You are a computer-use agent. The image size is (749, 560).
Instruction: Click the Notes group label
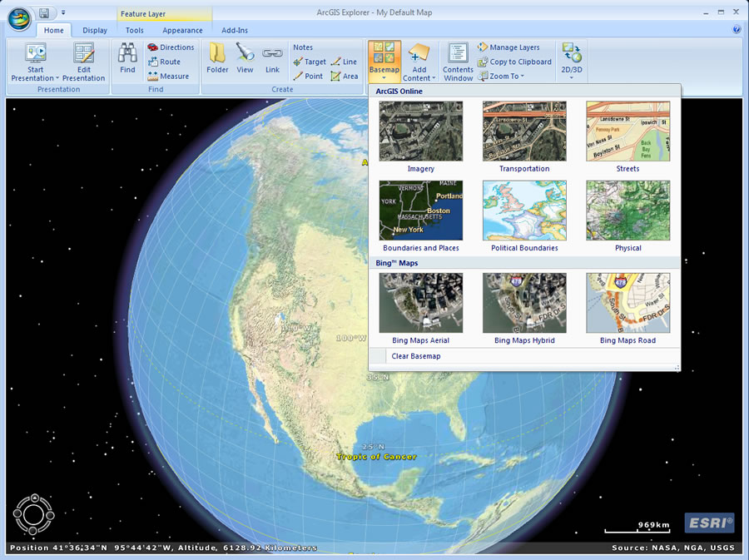303,47
